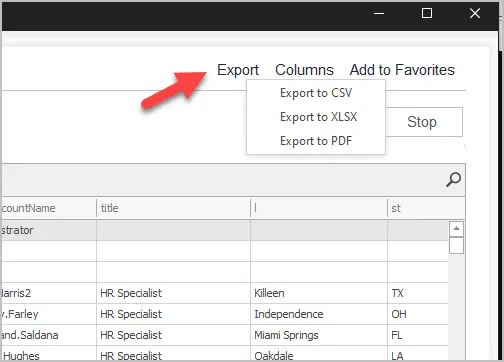Select the Miami Springs cell
504x362 pixels.
[x=319, y=335]
